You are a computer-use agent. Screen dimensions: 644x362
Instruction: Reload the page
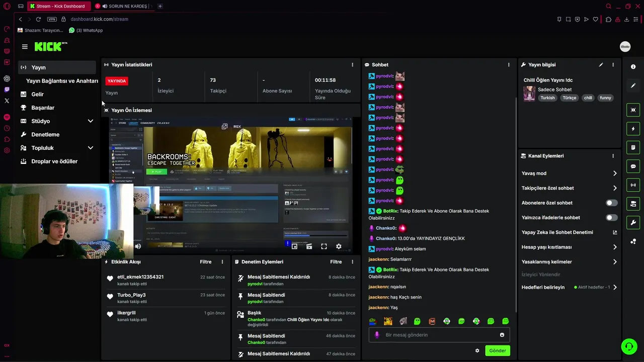tap(38, 19)
